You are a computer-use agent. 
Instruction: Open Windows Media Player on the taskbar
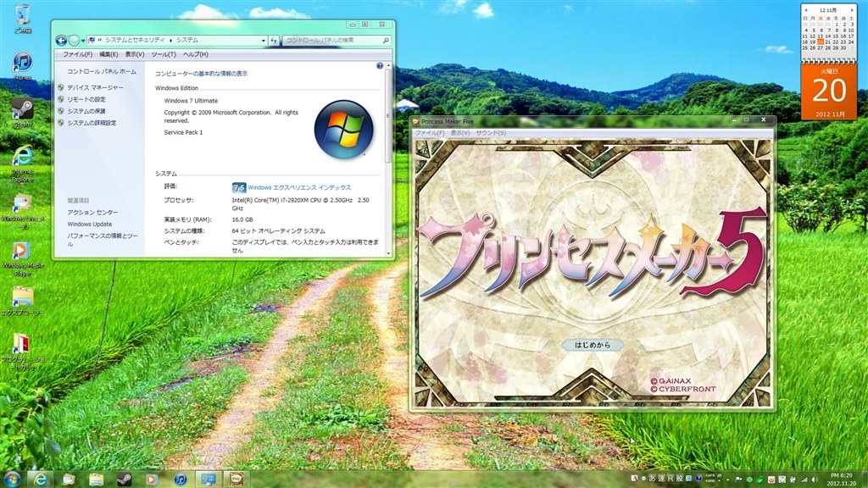[x=151, y=479]
